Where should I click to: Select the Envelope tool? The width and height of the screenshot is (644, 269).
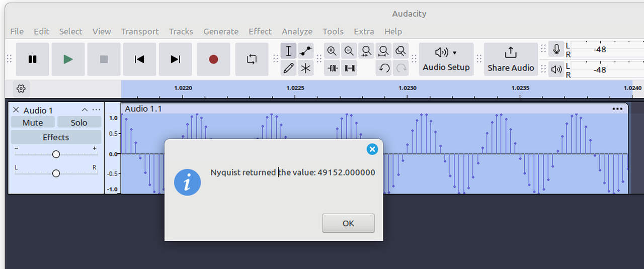pos(305,51)
